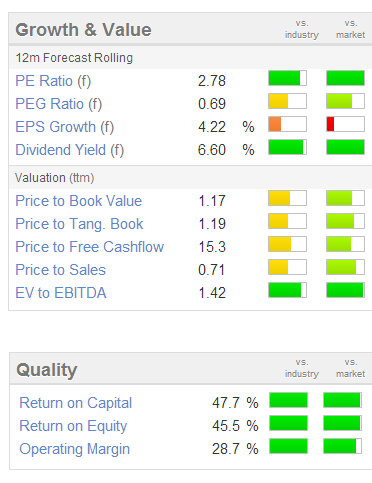
Task: Click the EPS Growth (f) link
Action: [x=65, y=127]
